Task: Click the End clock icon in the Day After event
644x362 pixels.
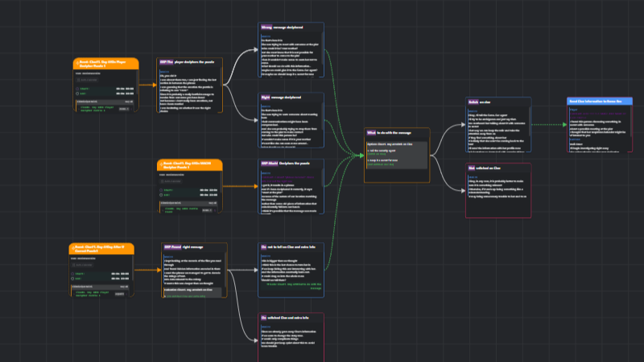Action: (x=72, y=278)
